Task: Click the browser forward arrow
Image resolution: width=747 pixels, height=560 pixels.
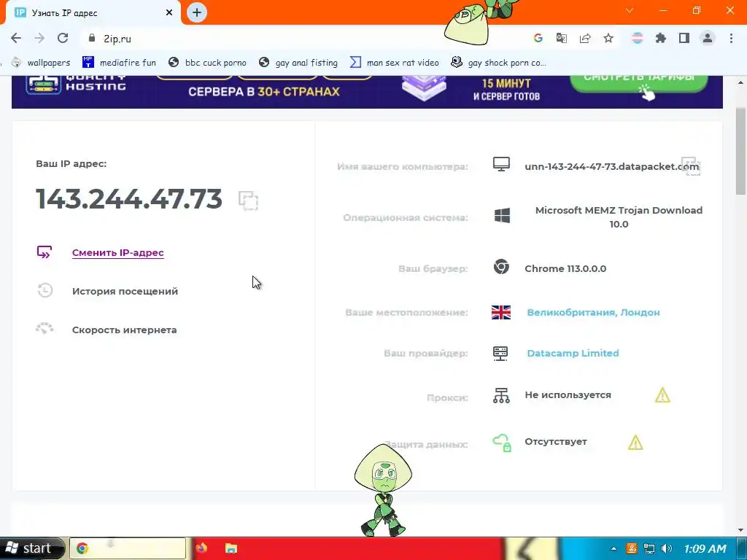Action: pyautogui.click(x=39, y=39)
